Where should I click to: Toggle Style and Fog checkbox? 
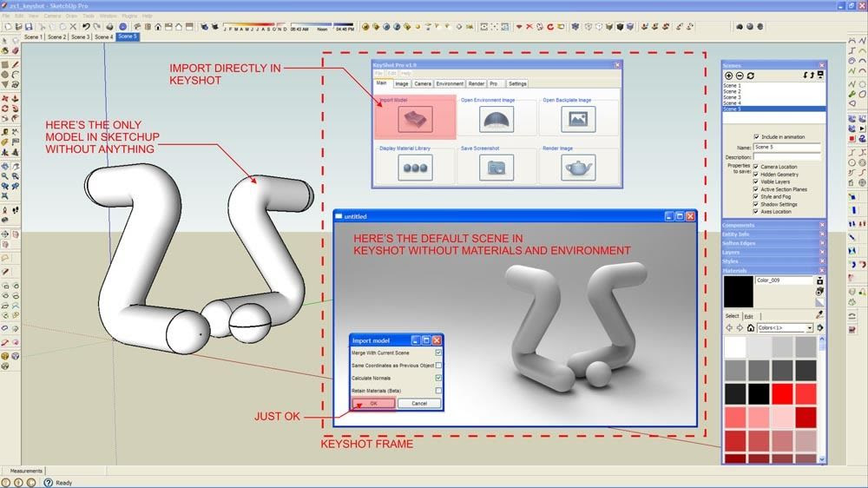(756, 196)
